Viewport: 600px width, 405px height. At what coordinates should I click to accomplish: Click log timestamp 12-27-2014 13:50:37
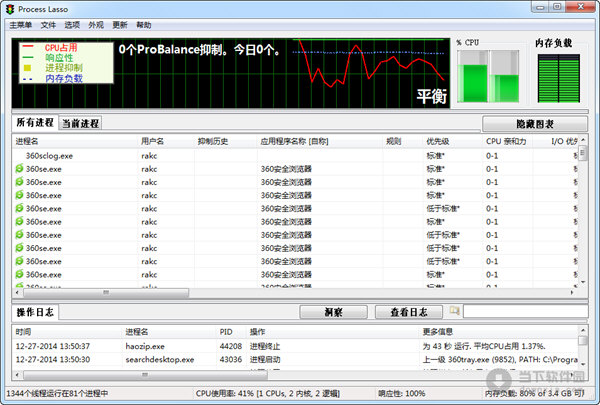53,346
